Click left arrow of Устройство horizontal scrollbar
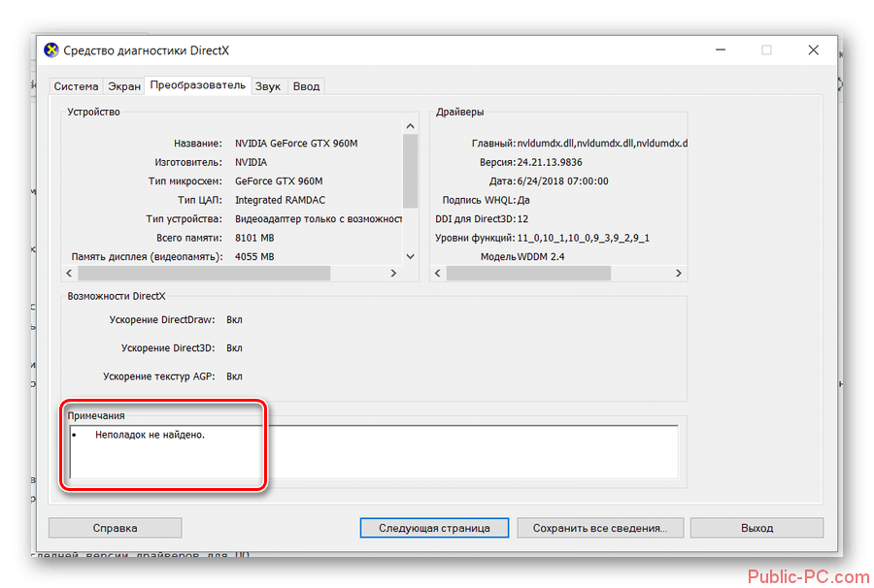This screenshot has width=874, height=588. pos(69,273)
